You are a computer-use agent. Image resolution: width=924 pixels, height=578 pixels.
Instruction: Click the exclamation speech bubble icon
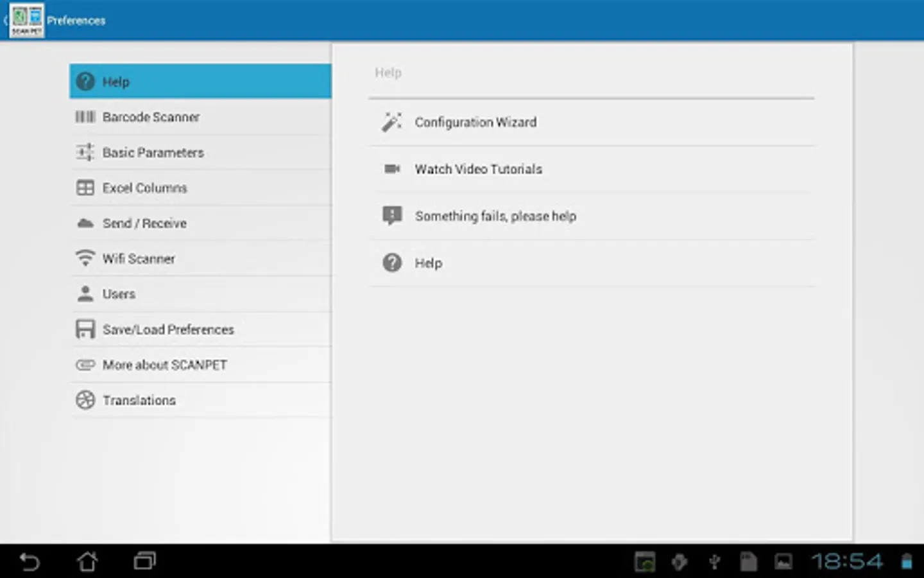(391, 216)
